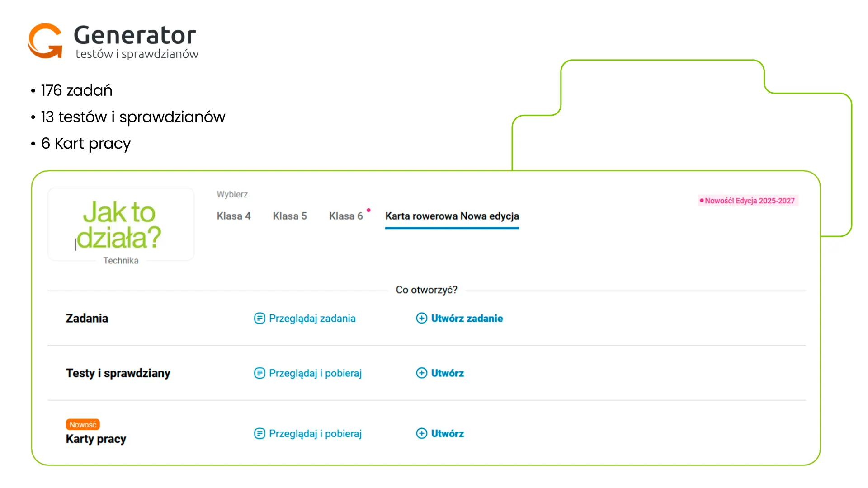Click plus icon beside Utwórz zadanie
This screenshot has width=868, height=488.
click(x=421, y=319)
